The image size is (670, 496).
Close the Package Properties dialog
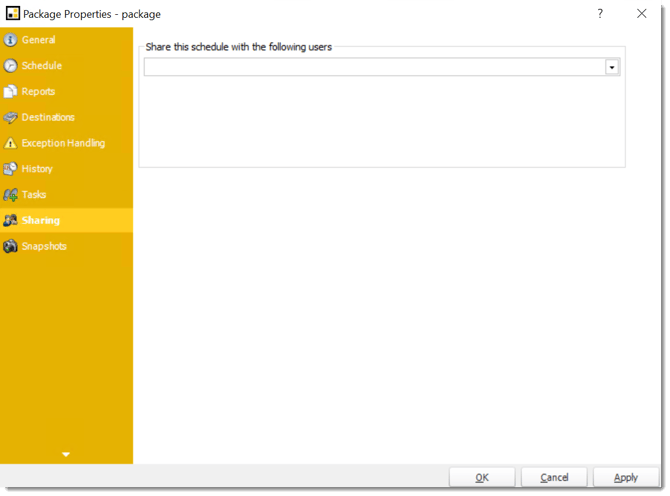641,14
